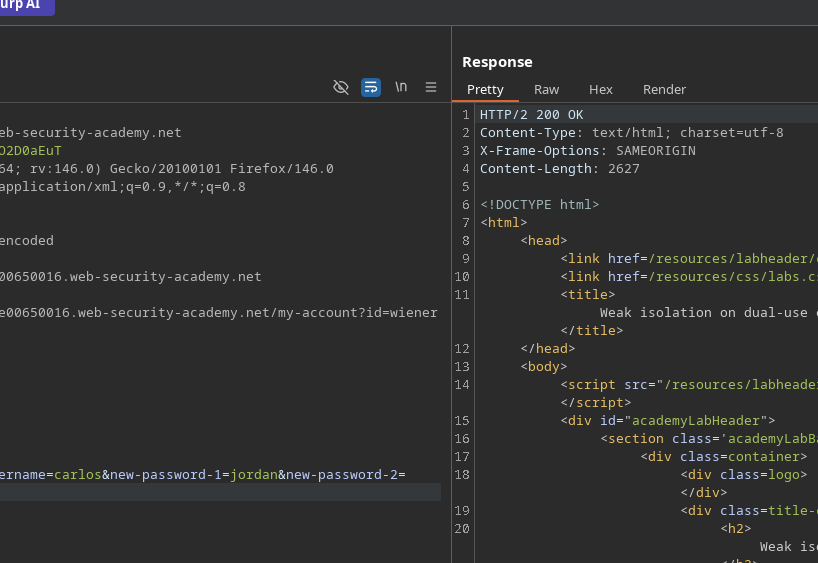Toggle the crossed-eye hide inspector icon
Image resolution: width=818 pixels, height=563 pixels.
341,87
